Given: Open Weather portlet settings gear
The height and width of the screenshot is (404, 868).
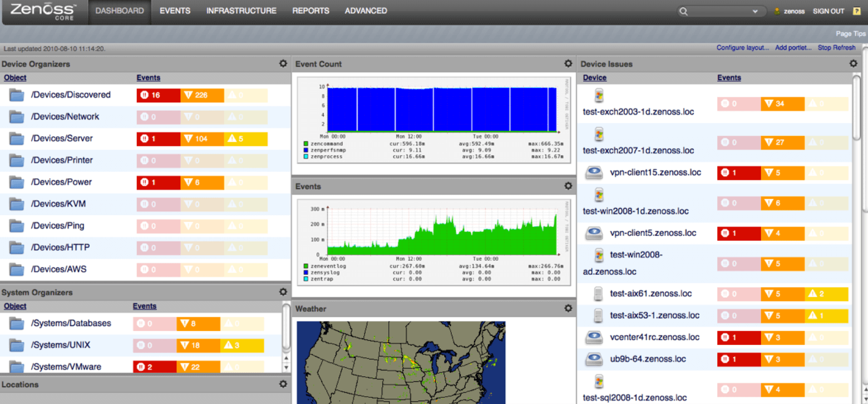Looking at the screenshot, I should pos(568,308).
